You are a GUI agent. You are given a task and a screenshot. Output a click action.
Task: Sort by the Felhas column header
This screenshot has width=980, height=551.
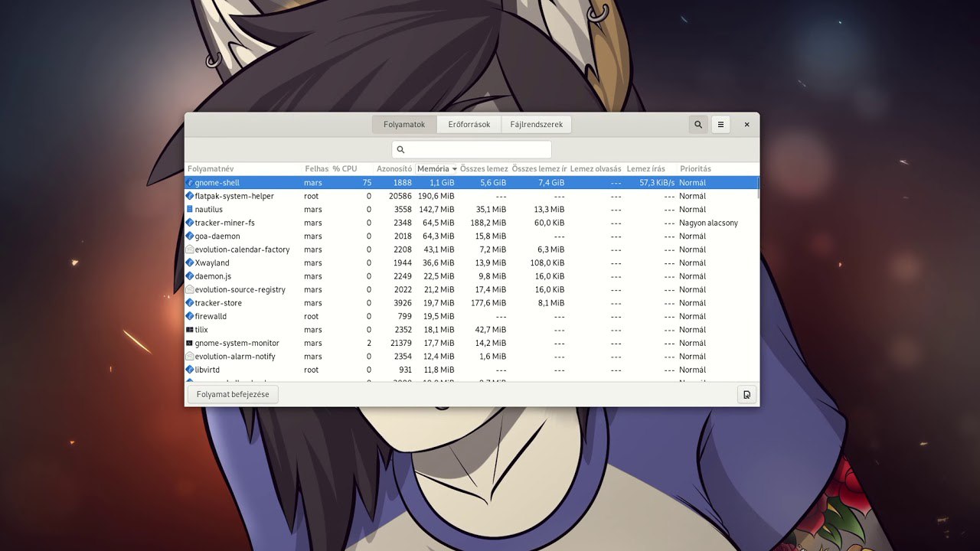click(316, 168)
